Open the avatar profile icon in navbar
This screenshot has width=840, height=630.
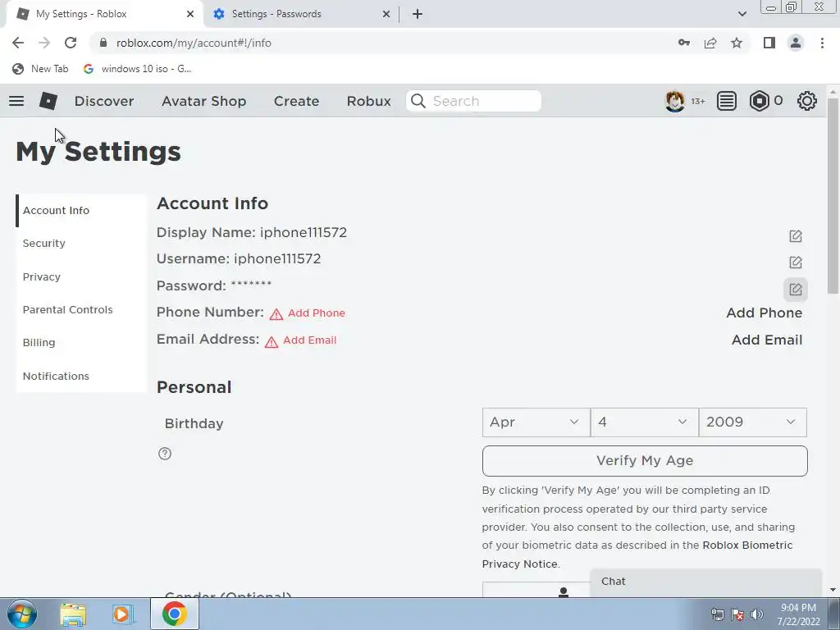(x=674, y=101)
